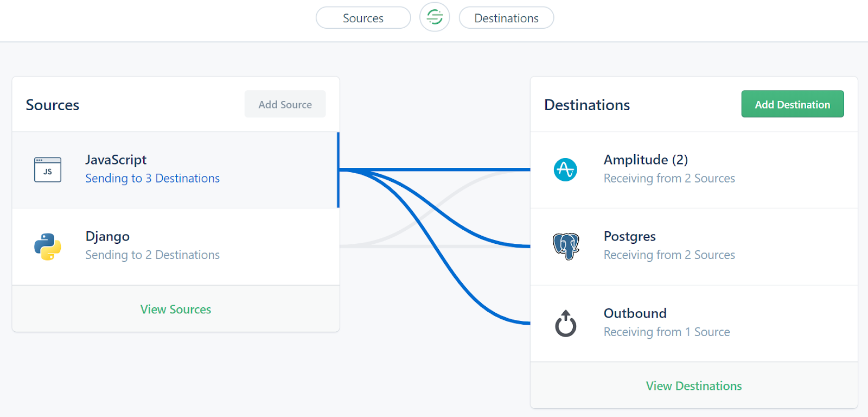Screen dimensions: 868x417
Task: Click the Amplitude logo icon
Action: (x=565, y=170)
